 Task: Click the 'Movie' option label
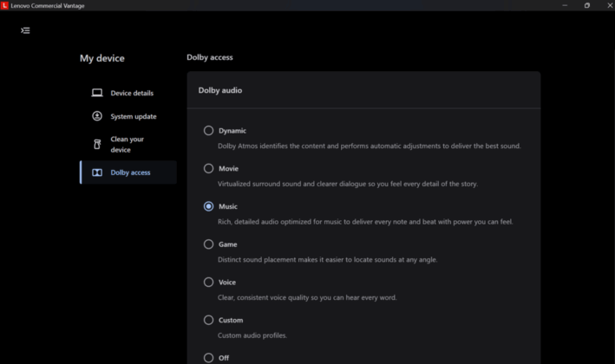pos(229,168)
